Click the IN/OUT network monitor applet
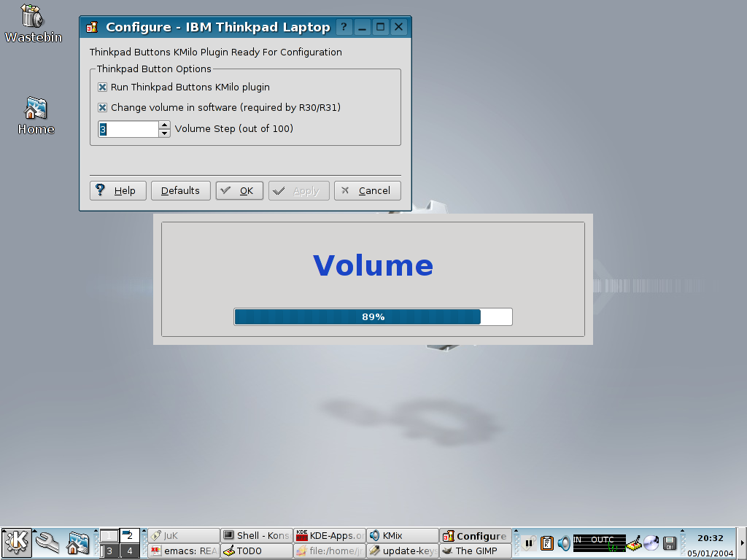This screenshot has height=560, width=747. tap(599, 543)
